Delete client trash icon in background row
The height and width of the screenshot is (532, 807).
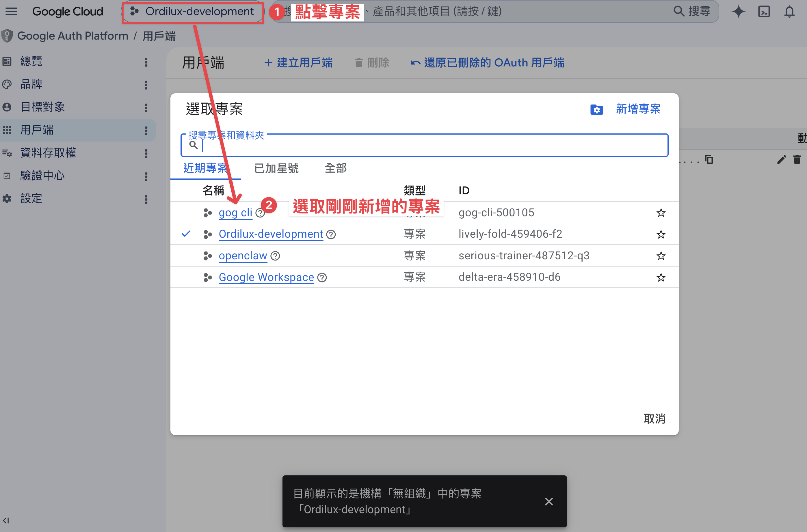(797, 159)
